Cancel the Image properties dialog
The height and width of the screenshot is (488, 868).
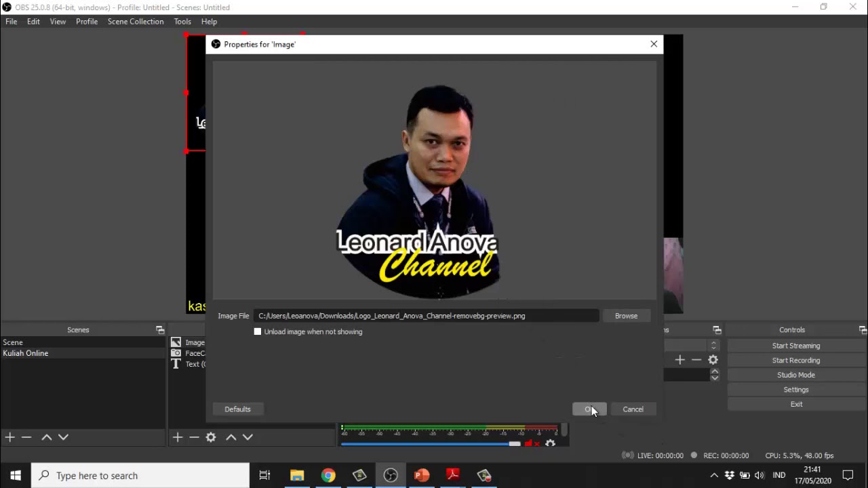[x=633, y=409]
